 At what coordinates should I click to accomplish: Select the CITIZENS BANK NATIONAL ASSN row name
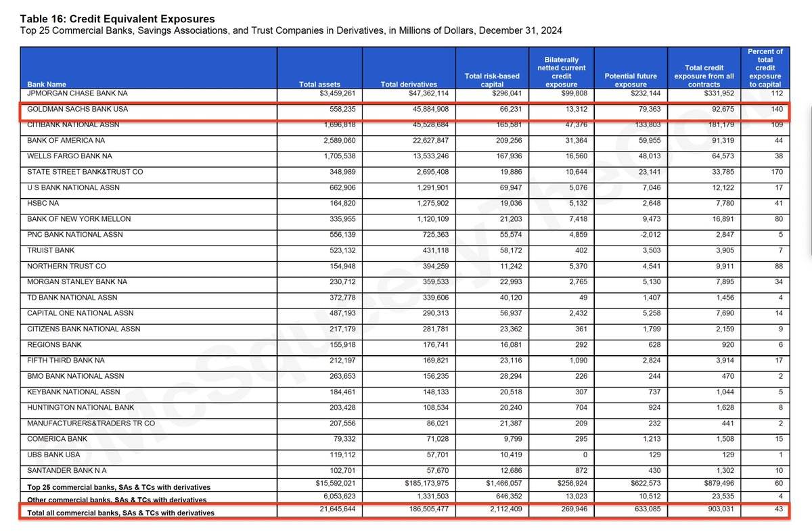[84, 329]
